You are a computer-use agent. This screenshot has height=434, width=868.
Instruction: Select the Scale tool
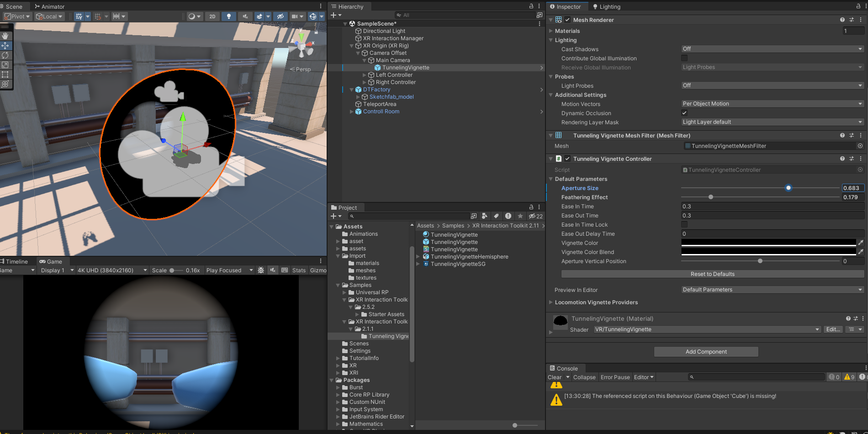[5, 65]
